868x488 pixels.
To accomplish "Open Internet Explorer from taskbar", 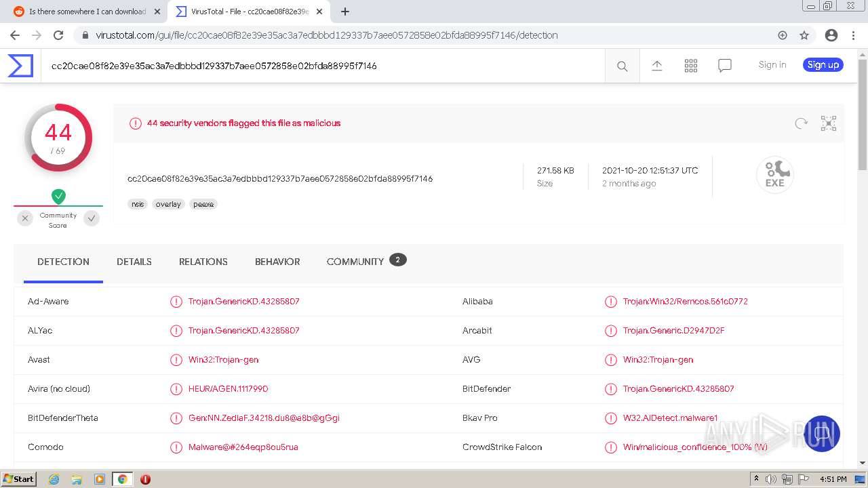I will [x=54, y=479].
